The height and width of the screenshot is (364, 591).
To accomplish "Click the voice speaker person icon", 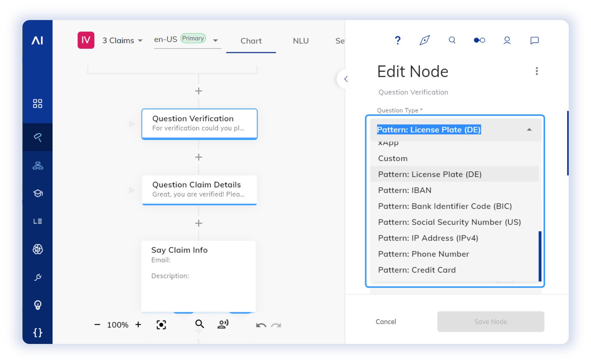I will pos(223,324).
